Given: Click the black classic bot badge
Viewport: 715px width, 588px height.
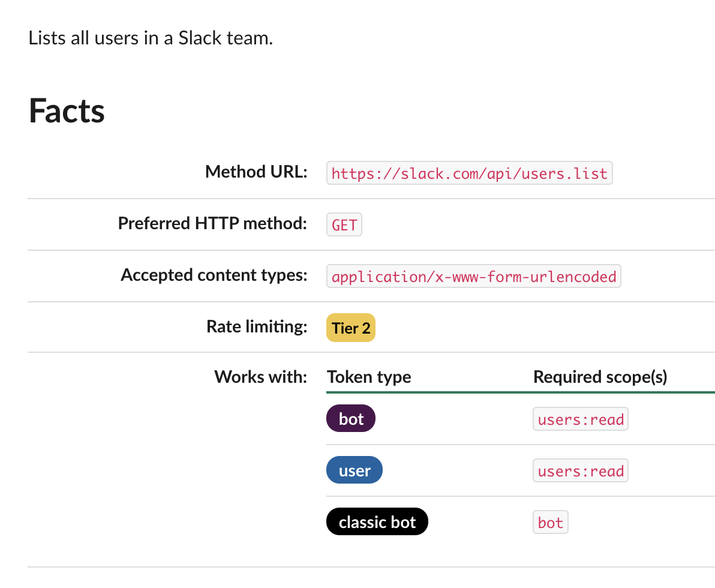Looking at the screenshot, I should 377,522.
